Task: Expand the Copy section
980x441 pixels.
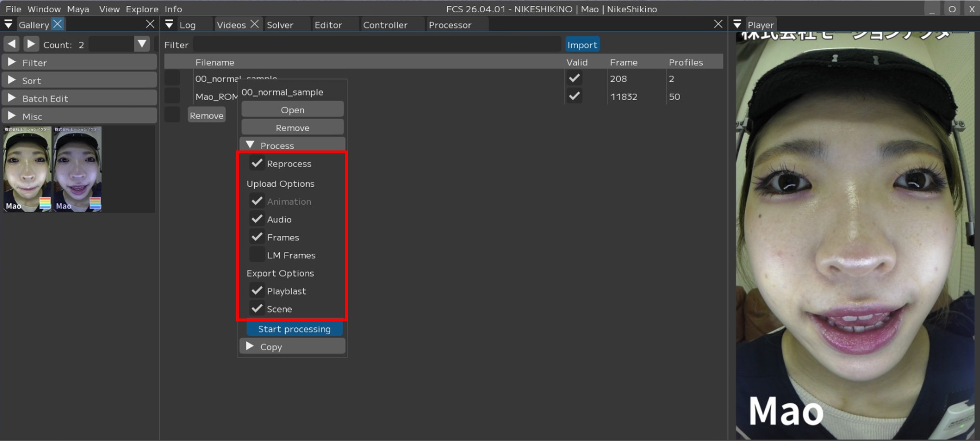Action: pos(250,346)
